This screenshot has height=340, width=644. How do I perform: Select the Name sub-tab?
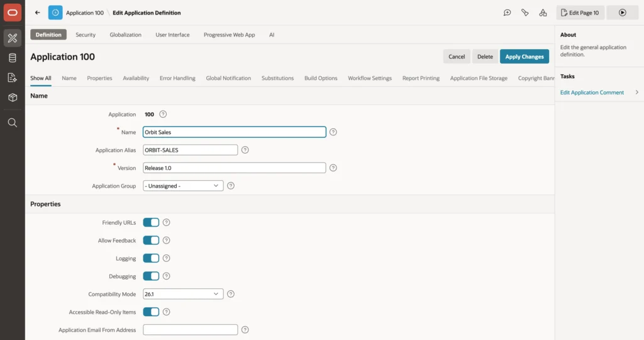[x=69, y=78]
